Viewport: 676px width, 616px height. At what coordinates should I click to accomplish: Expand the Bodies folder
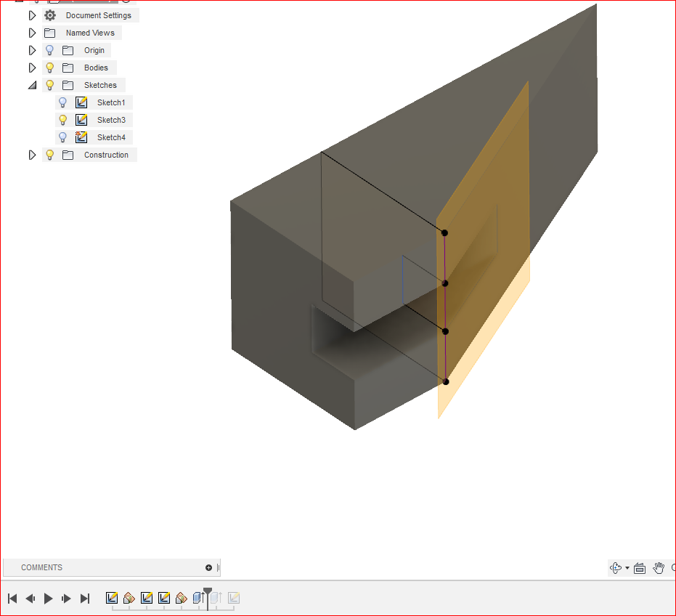click(32, 68)
